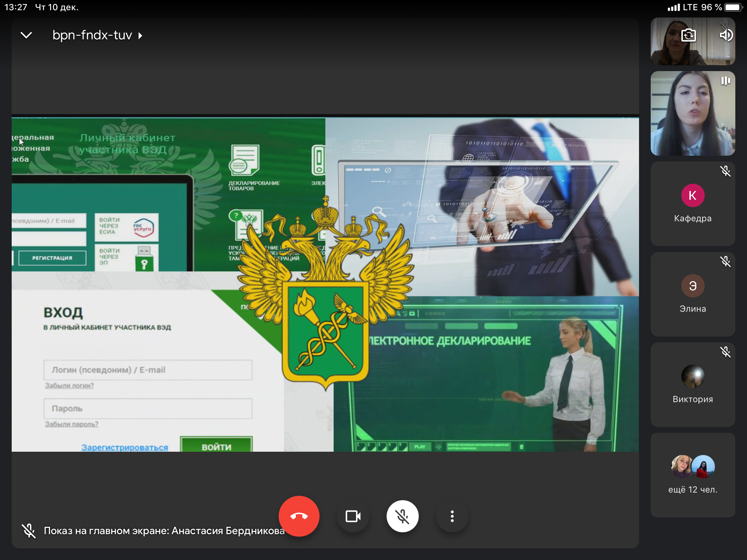Screen dimensions: 747x560
Task: Tap the audio activity indicator on the speaker's tile
Action: click(725, 81)
